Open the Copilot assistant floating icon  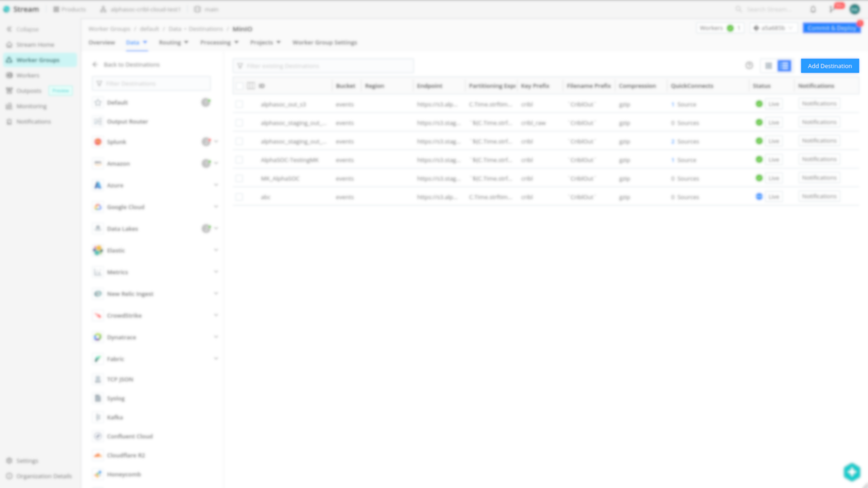pos(852,472)
